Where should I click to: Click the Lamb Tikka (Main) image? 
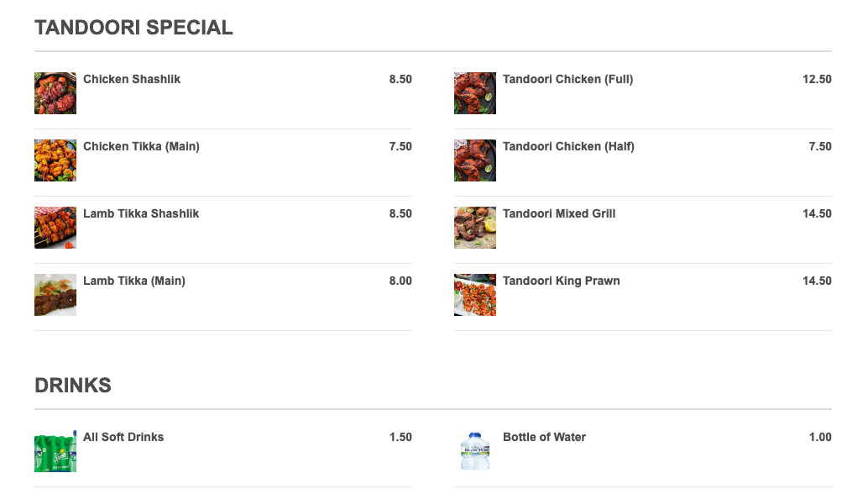pyautogui.click(x=55, y=295)
